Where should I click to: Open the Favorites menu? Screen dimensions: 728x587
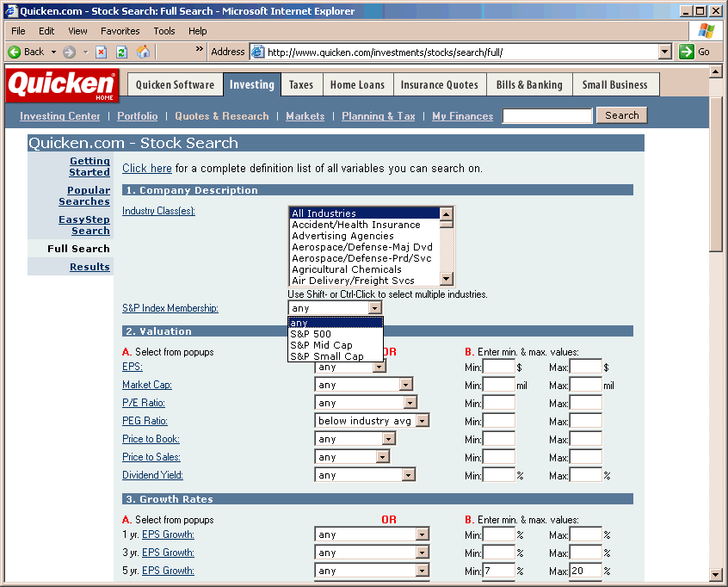(120, 30)
